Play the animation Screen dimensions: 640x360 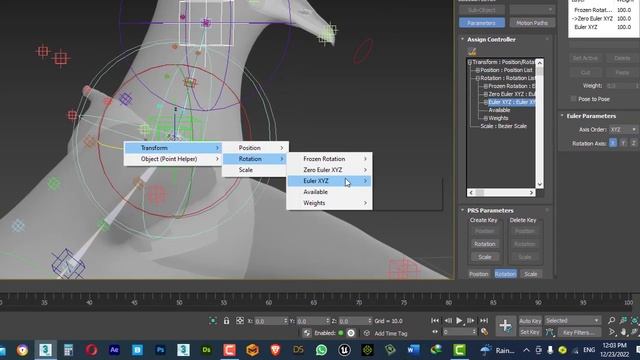tap(459, 321)
